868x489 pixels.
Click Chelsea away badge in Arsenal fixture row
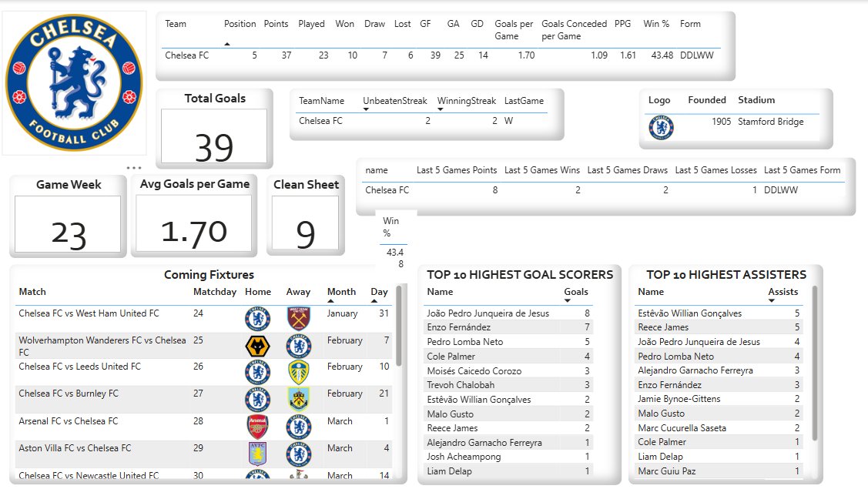[x=299, y=427]
